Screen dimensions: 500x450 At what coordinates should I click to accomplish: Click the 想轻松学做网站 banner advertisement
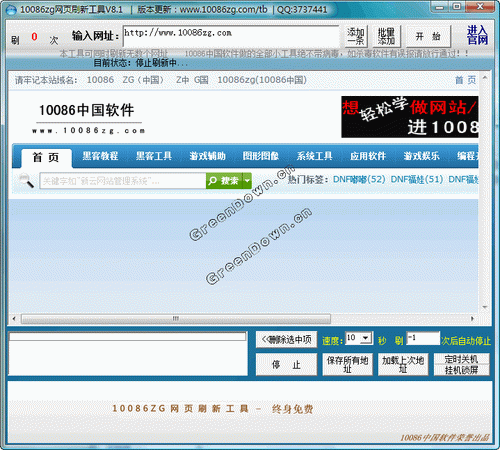click(x=410, y=117)
